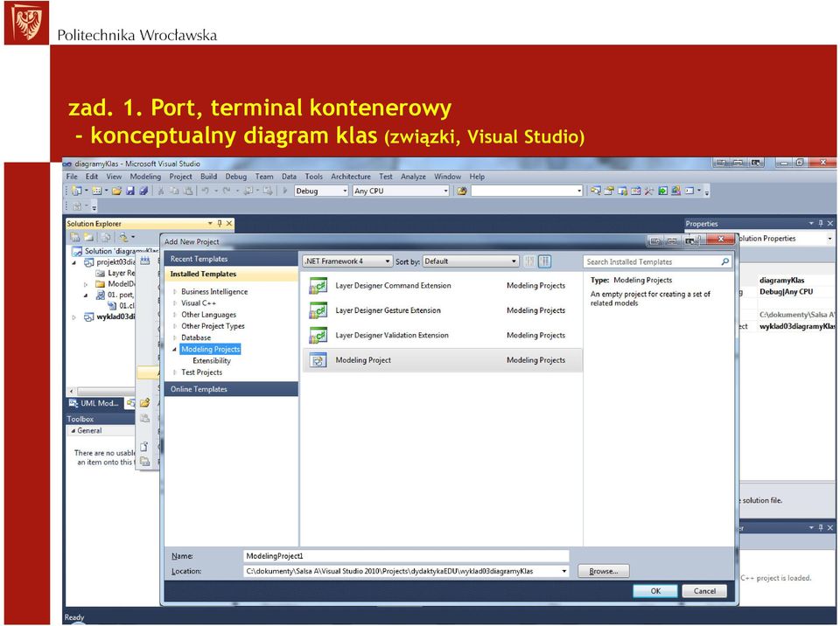Collapse projekt03 node in Solution Explorer
Screen dimensions: 840x626
pos(73,262)
